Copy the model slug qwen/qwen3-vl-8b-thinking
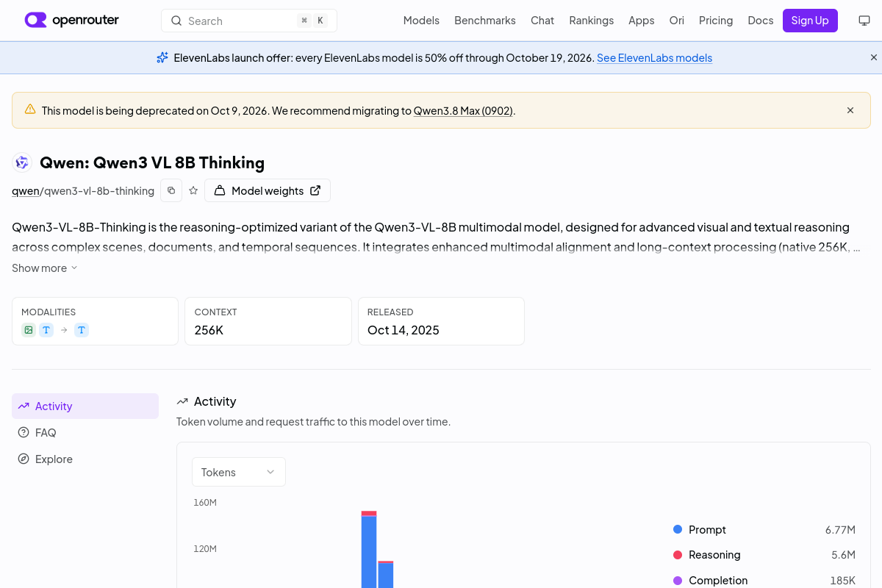The width and height of the screenshot is (882, 588). [x=171, y=190]
